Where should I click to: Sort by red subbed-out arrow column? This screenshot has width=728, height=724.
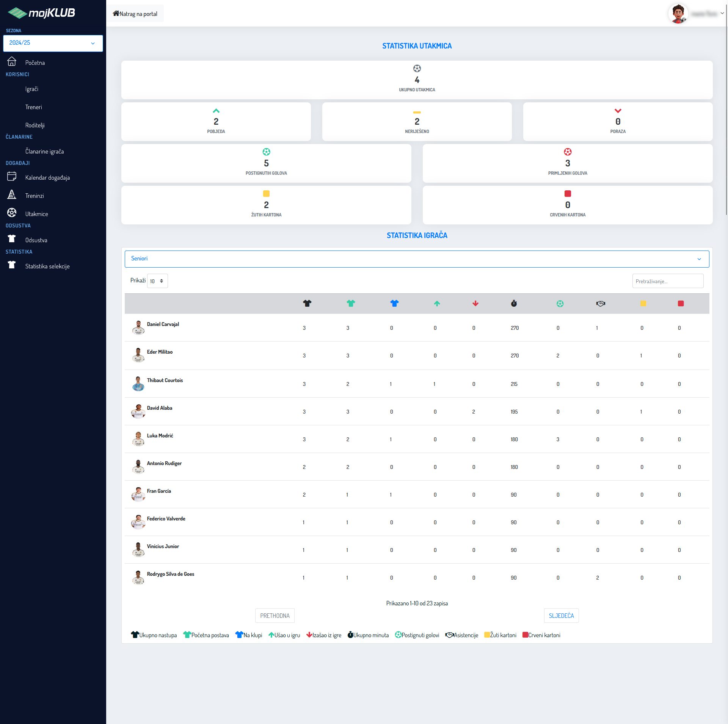475,304
